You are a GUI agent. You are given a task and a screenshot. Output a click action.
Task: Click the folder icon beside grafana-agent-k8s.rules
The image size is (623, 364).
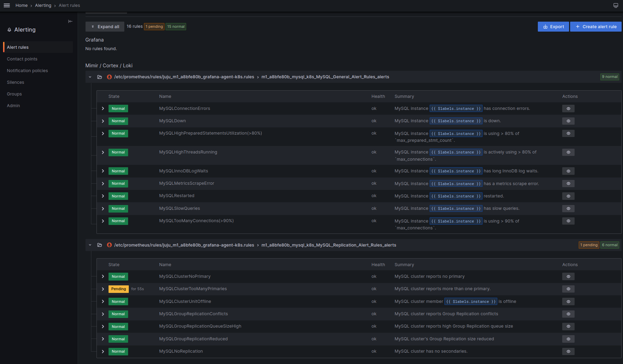coord(100,77)
